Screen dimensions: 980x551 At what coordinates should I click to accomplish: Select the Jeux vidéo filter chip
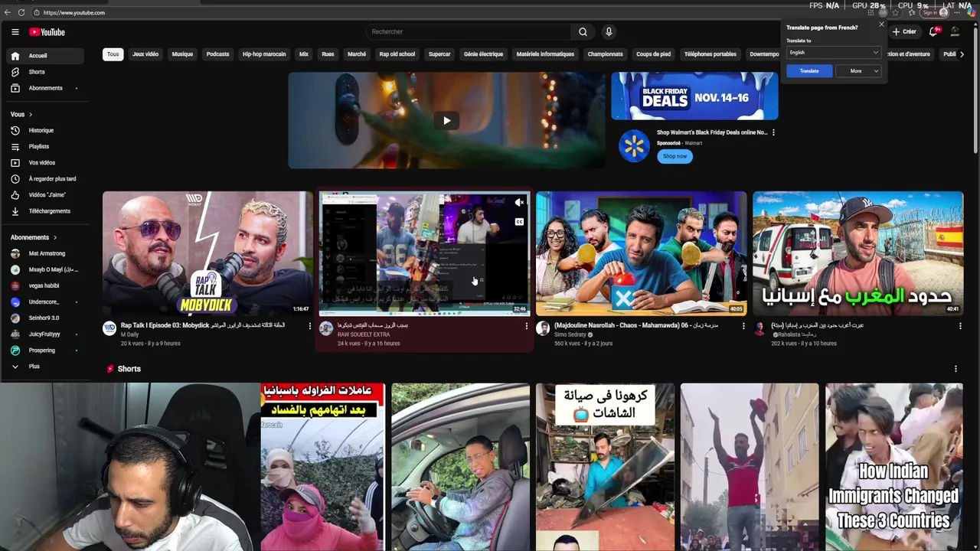pyautogui.click(x=145, y=54)
